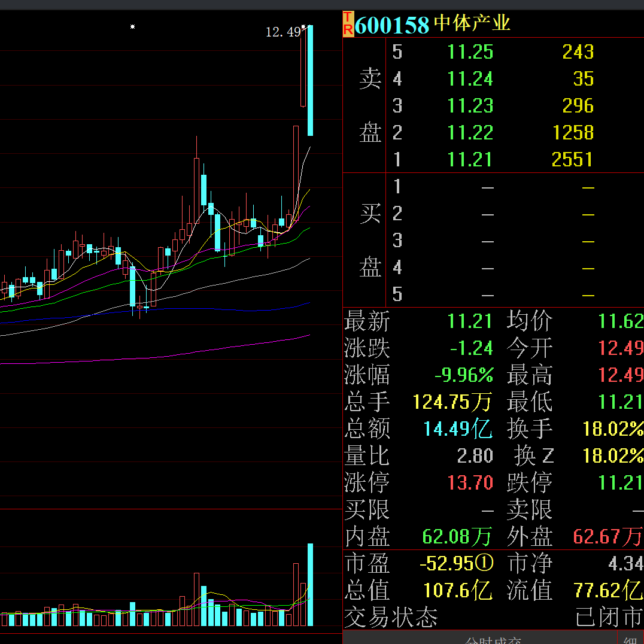Viewport: 644px width, 644px height.
Task: Select sell level 5 price 11.25
Action: [470, 52]
